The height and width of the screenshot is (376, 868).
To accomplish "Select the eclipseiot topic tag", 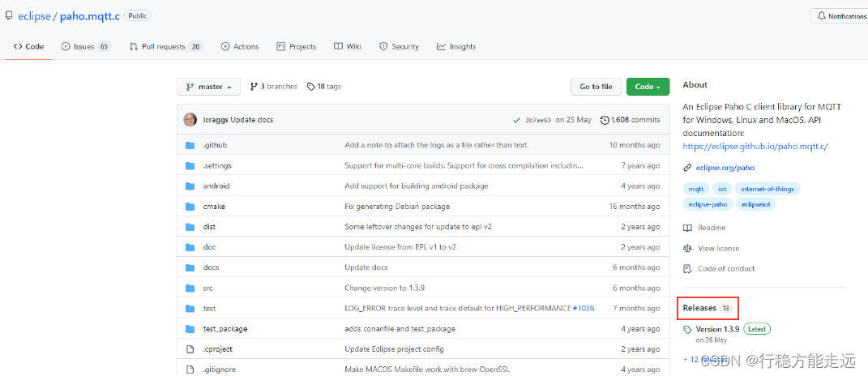I will tap(755, 204).
